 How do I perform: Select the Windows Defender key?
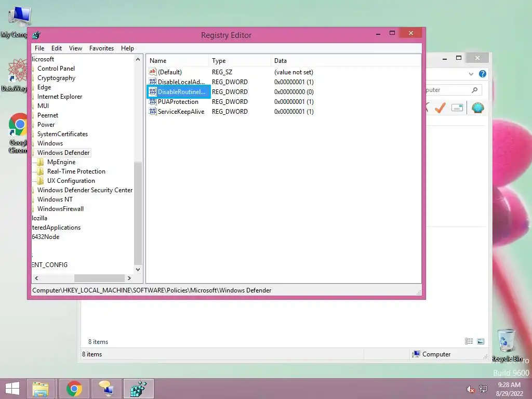coord(63,153)
